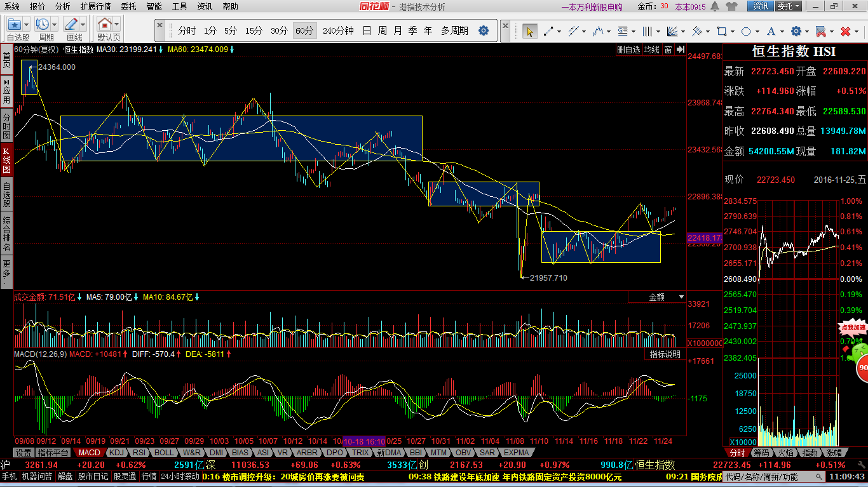
Task: Click the 画线 pencil icon
Action: [71, 25]
